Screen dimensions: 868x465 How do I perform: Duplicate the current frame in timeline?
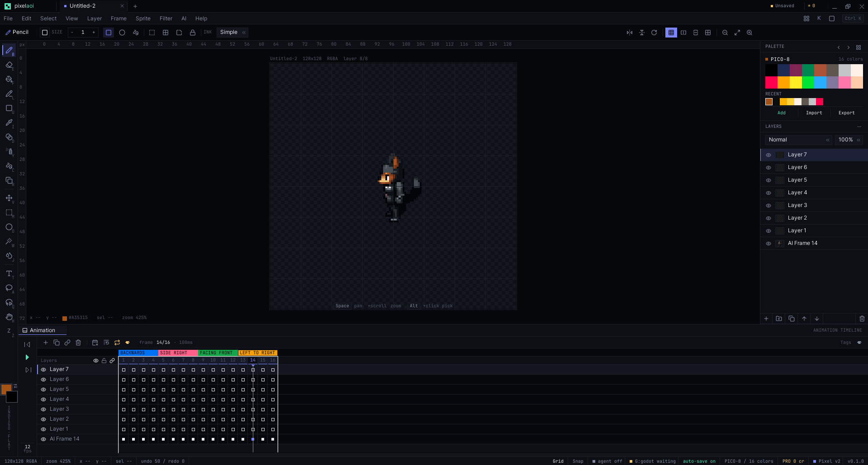click(57, 343)
